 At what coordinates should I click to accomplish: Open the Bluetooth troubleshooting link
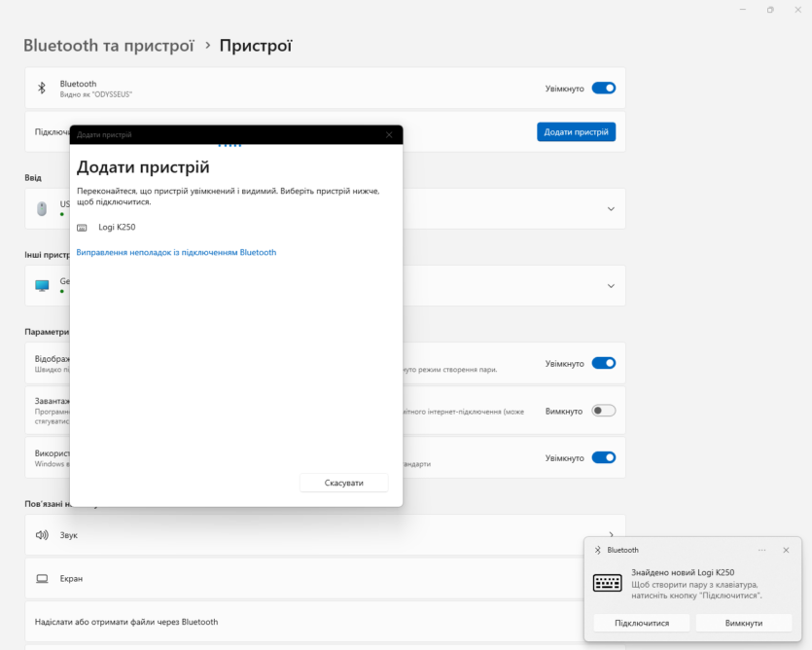(x=176, y=252)
